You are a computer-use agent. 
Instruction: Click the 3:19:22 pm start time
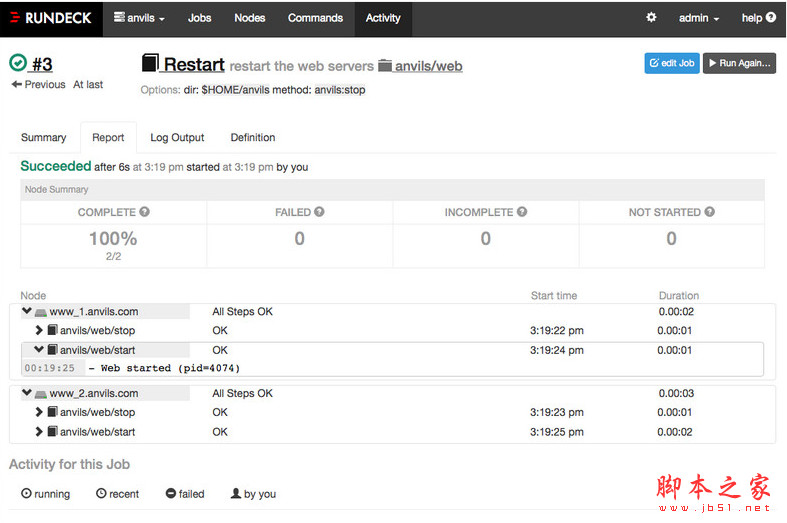coord(557,331)
